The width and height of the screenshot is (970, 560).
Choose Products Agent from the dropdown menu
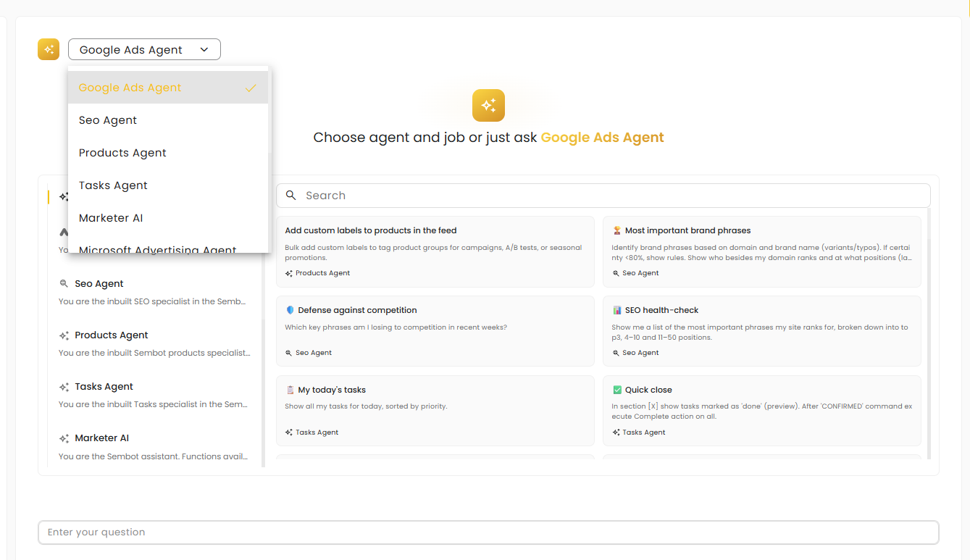coord(168,153)
